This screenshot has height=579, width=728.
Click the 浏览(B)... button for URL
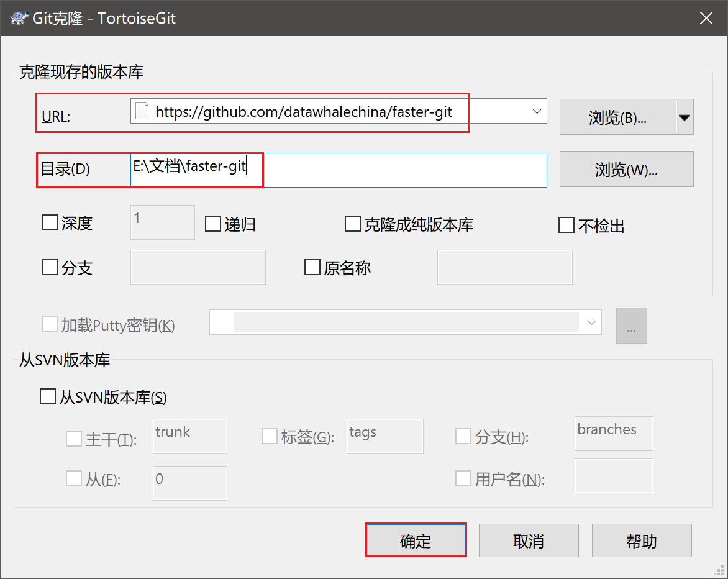(x=617, y=117)
